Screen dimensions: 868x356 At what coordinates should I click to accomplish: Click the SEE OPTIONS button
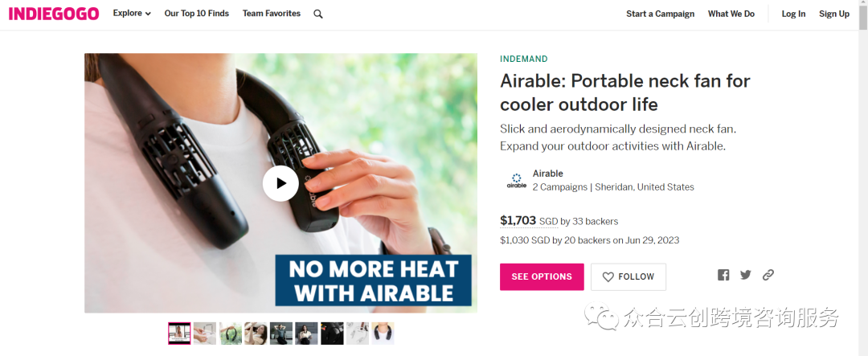(542, 276)
